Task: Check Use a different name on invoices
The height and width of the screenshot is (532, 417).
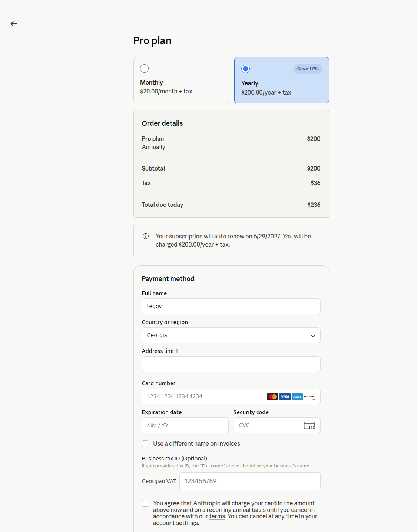Action: pyautogui.click(x=145, y=444)
